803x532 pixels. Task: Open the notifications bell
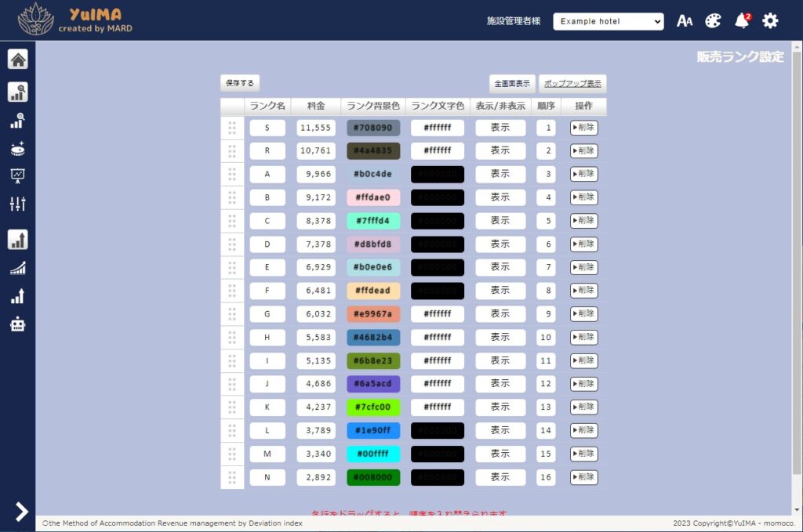[742, 21]
